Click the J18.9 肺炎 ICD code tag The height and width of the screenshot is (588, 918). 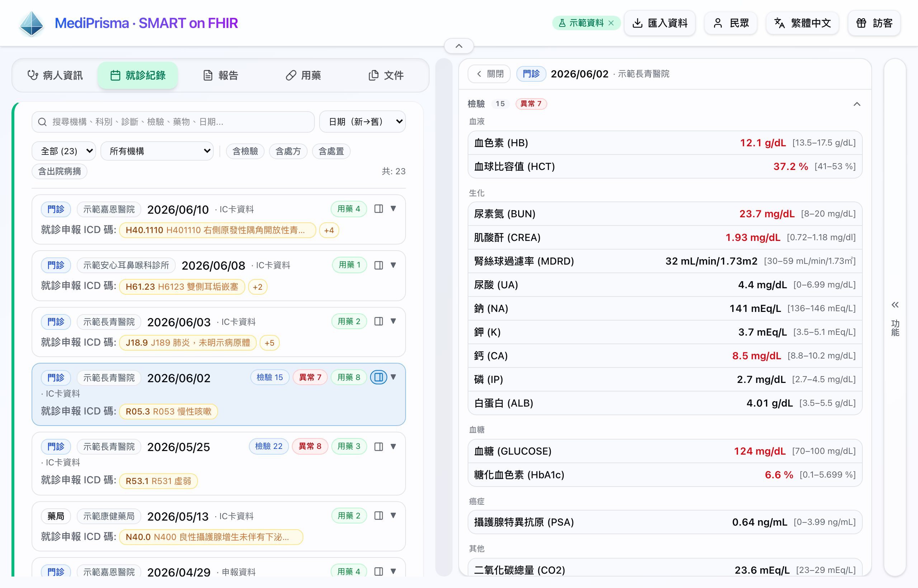tap(188, 342)
